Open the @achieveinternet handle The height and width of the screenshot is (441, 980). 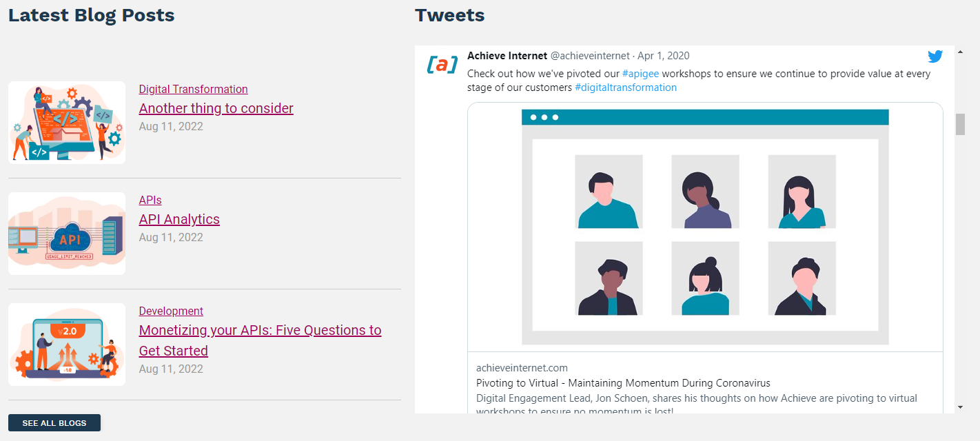pyautogui.click(x=590, y=56)
